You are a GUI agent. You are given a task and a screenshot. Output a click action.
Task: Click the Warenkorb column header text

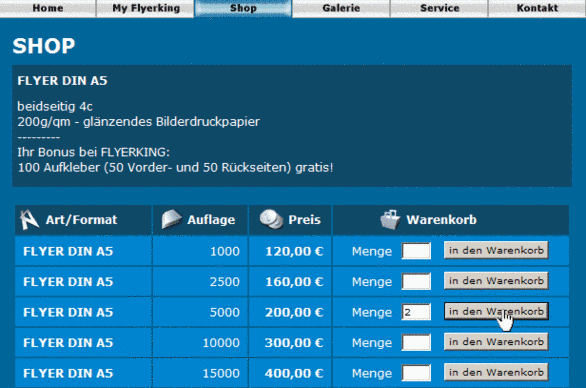click(x=441, y=220)
